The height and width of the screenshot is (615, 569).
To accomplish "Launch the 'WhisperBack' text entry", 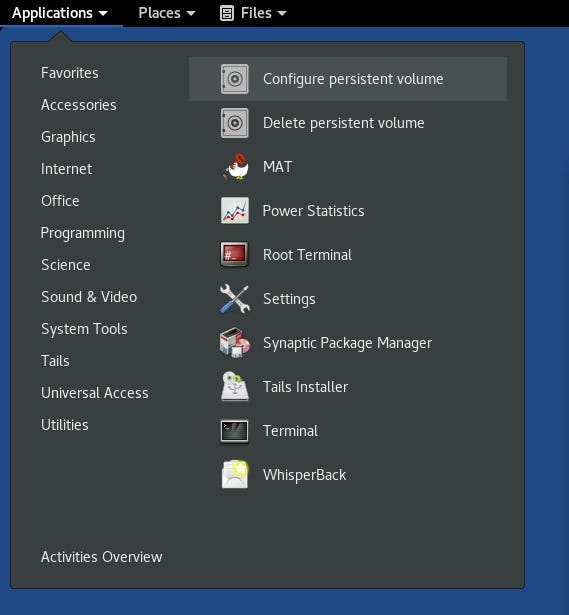I will [x=304, y=475].
